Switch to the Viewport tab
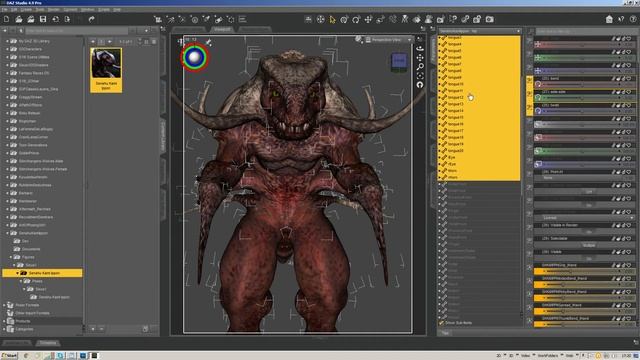The width and height of the screenshot is (640, 360). tap(222, 29)
